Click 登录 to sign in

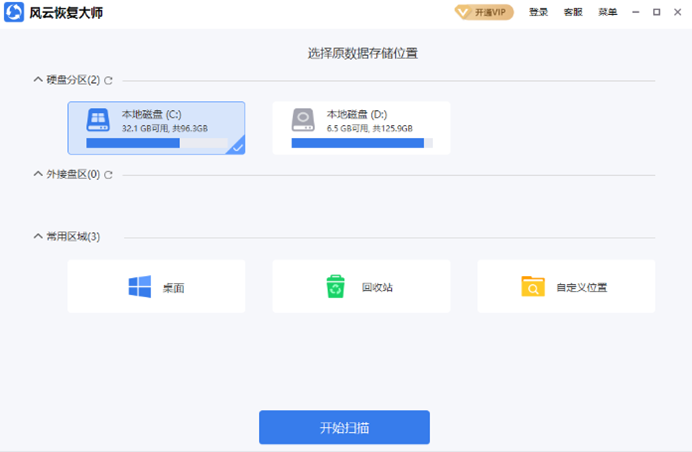[x=538, y=12]
